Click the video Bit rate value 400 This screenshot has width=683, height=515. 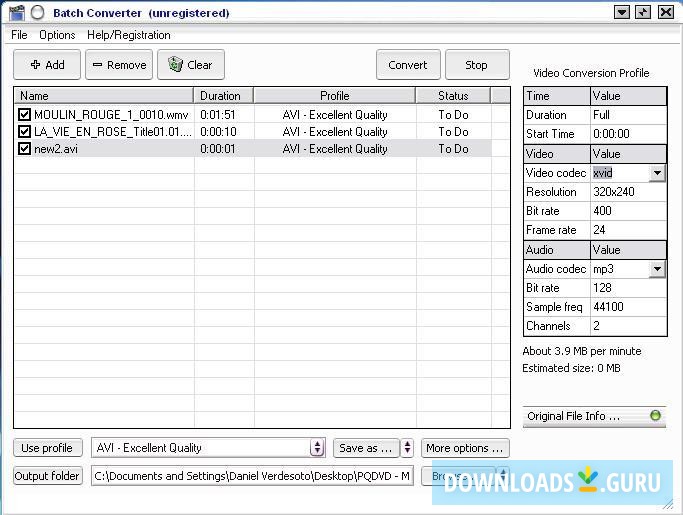tap(602, 211)
